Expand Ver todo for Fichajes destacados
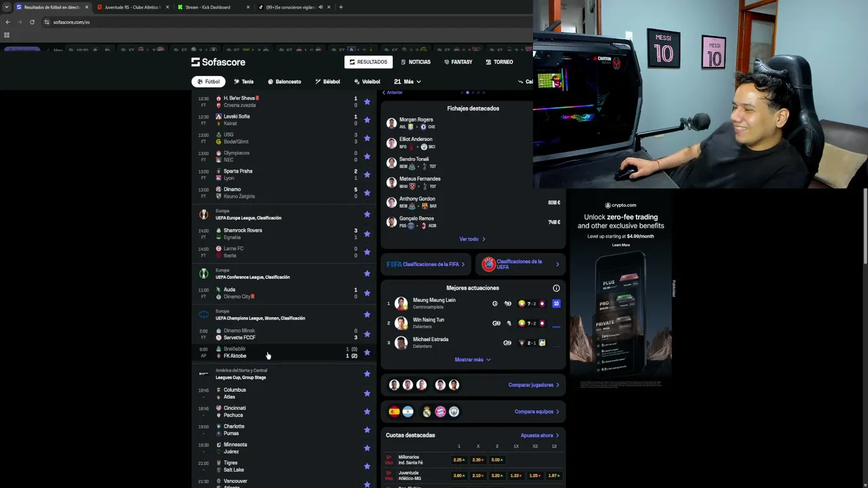The height and width of the screenshot is (488, 868). click(473, 239)
